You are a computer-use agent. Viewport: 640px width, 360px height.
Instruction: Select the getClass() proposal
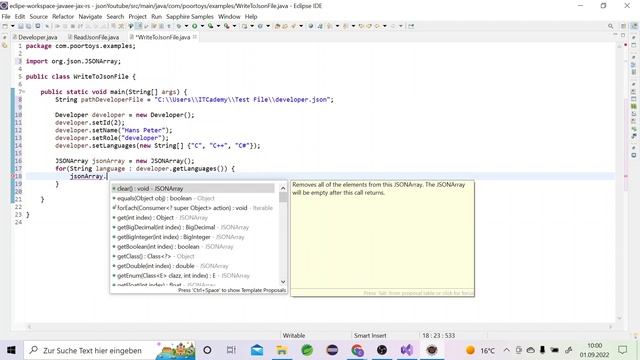coord(193,256)
